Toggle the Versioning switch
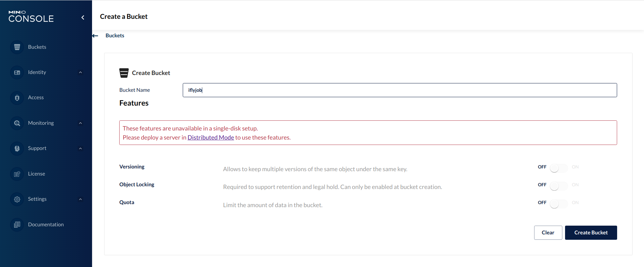Screen dimensions: 644x267 [x=558, y=168]
